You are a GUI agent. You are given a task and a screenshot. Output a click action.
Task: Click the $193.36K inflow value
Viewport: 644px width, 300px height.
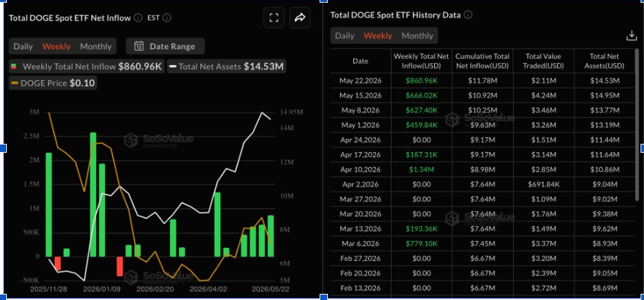click(421, 229)
